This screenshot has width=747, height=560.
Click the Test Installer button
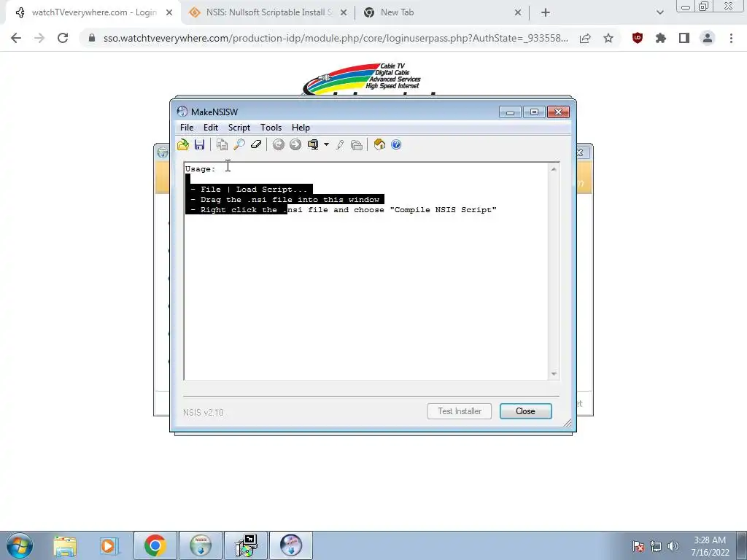coord(460,411)
